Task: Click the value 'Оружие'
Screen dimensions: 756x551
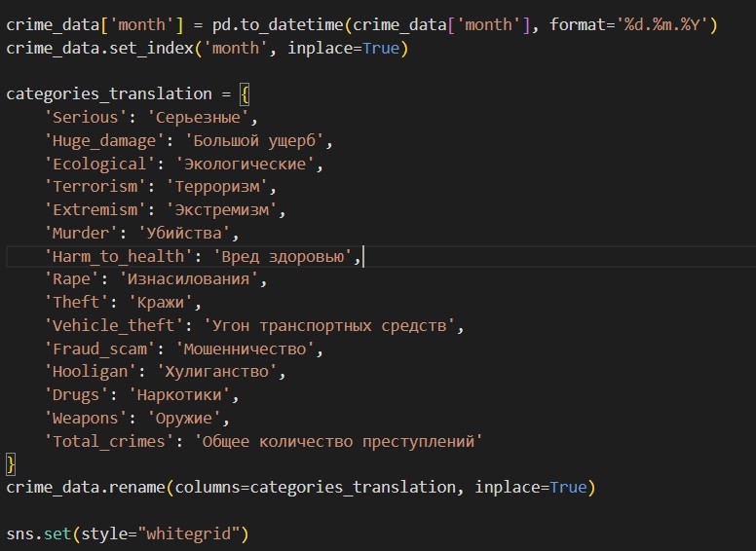Action: pyautogui.click(x=184, y=418)
